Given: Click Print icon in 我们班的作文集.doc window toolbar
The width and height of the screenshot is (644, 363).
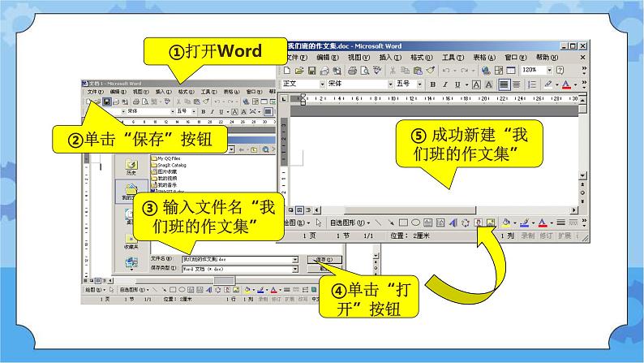Looking at the screenshot, I should (x=352, y=71).
